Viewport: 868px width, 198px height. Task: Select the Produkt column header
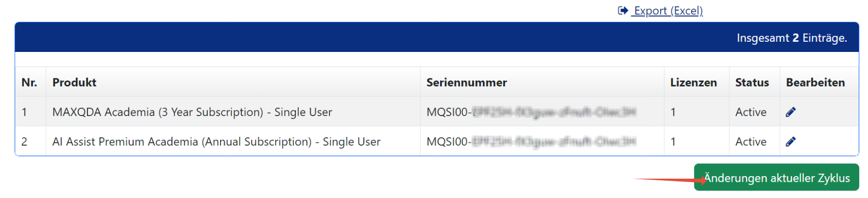[x=74, y=82]
